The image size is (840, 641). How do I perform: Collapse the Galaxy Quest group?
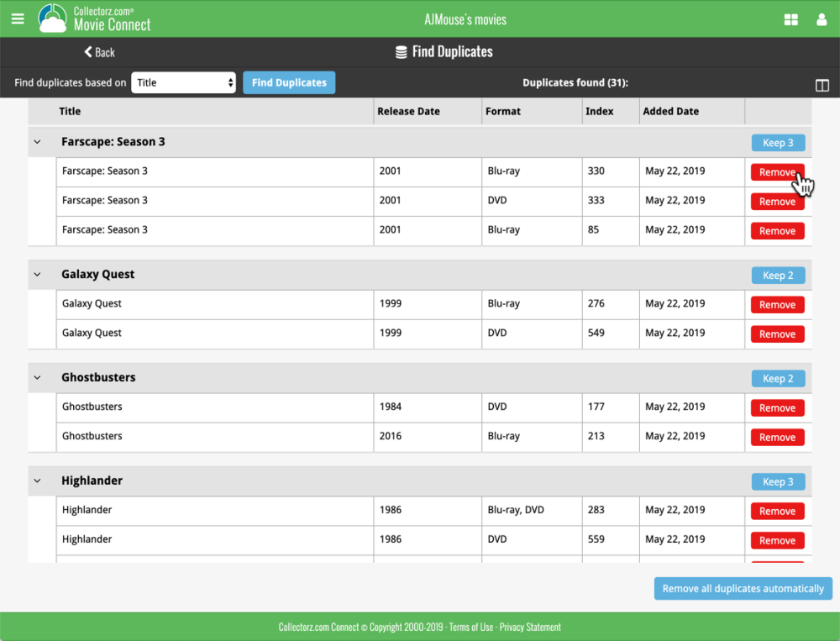pos(37,275)
